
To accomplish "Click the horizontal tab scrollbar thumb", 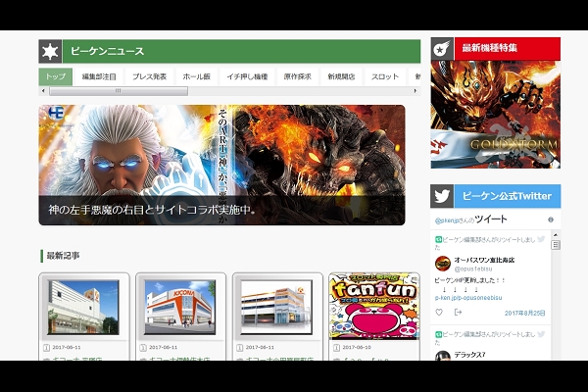I will click(118, 91).
